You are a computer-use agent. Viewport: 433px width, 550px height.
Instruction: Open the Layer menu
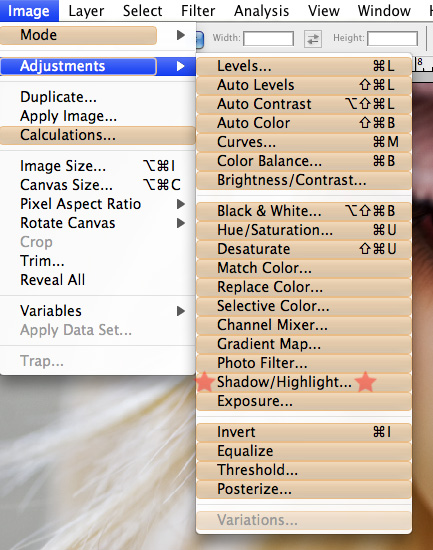point(86,11)
